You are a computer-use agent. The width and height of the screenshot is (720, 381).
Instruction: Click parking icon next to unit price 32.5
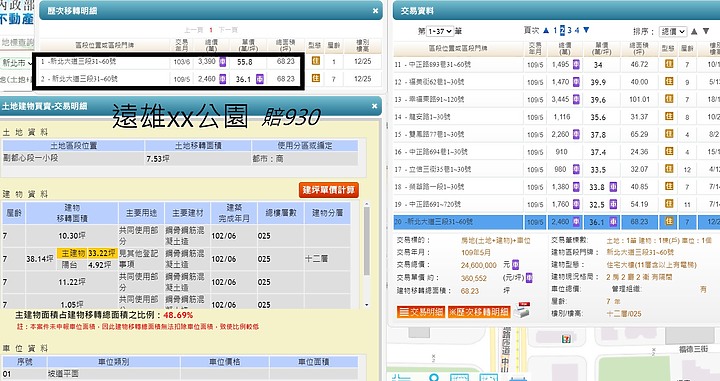[613, 204]
